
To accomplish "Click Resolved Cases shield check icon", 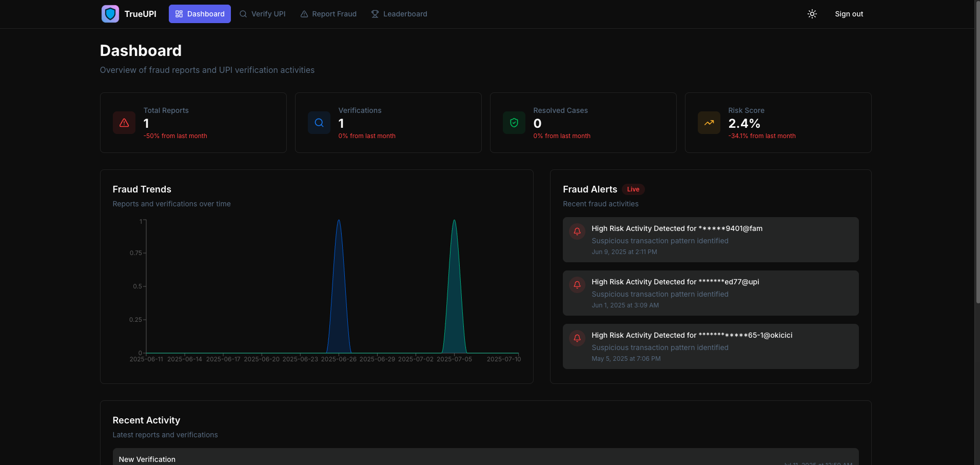I will pyautogui.click(x=514, y=123).
